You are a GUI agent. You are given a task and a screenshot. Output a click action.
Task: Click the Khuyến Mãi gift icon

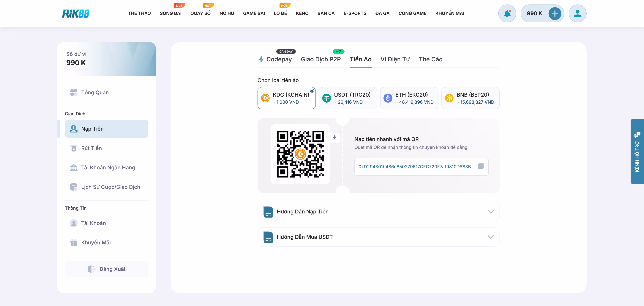point(73,243)
